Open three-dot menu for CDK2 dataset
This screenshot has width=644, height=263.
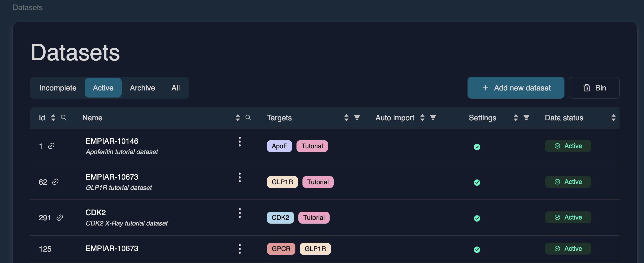pos(239,213)
